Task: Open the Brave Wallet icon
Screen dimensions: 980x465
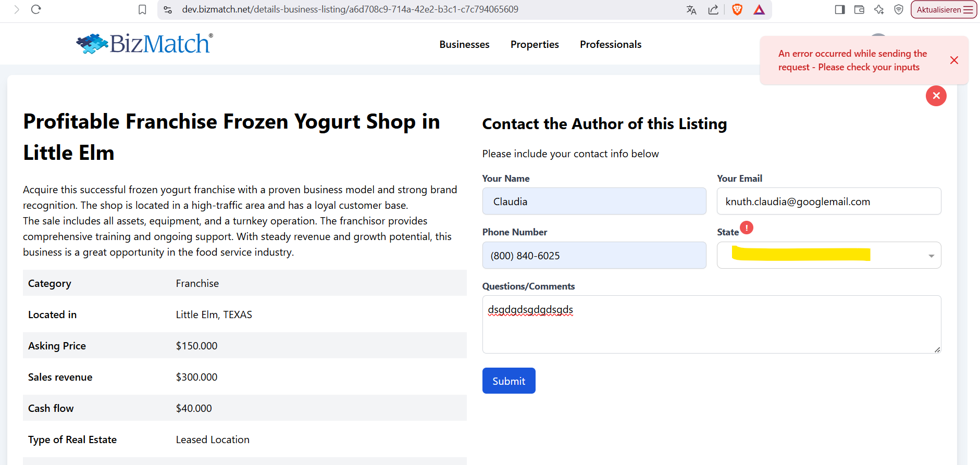Action: click(x=860, y=9)
